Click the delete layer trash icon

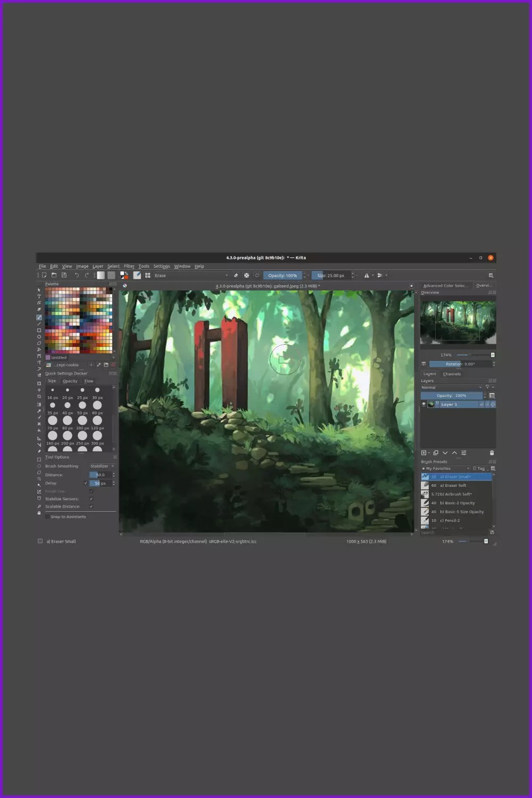coord(492,453)
